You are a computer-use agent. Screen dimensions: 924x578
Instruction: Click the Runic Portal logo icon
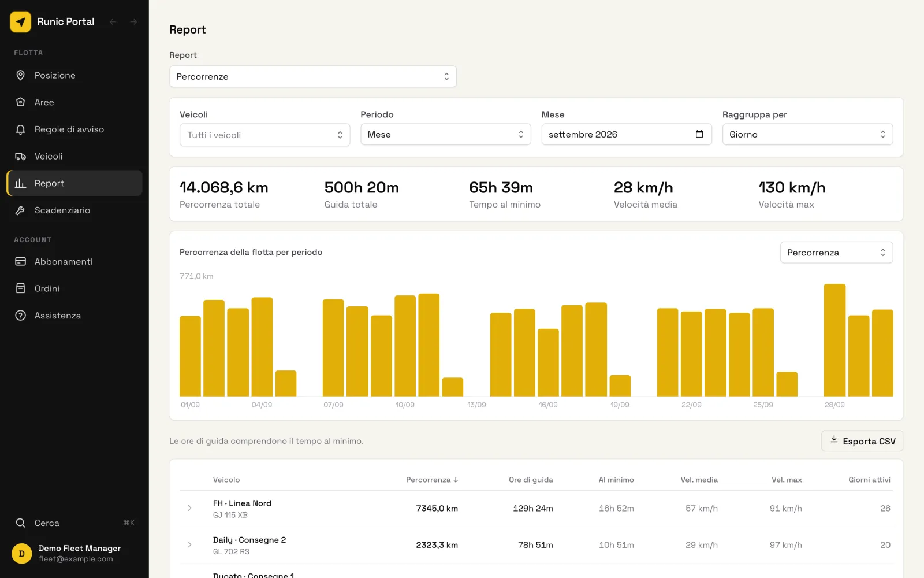point(21,22)
